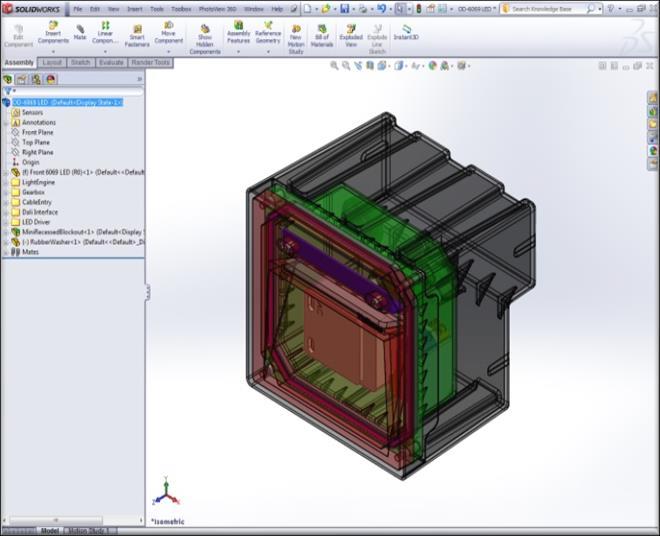
Task: Expand the panel tabs chevron
Action: (x=140, y=79)
